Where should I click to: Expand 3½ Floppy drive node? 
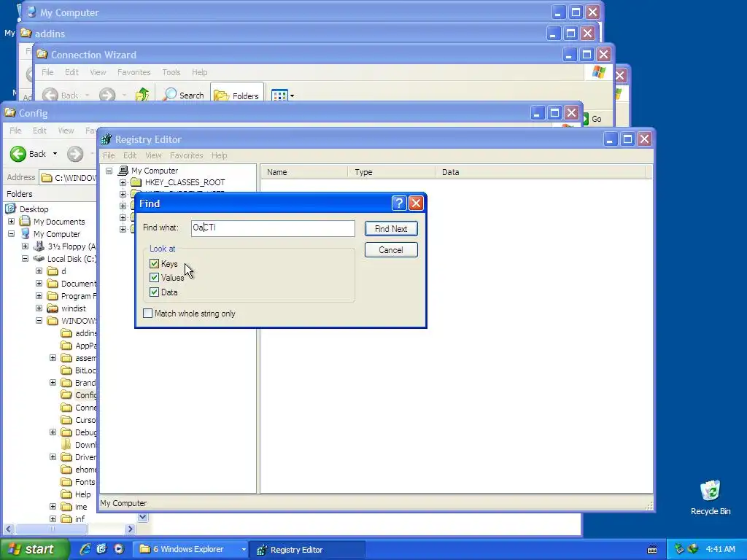26,246
